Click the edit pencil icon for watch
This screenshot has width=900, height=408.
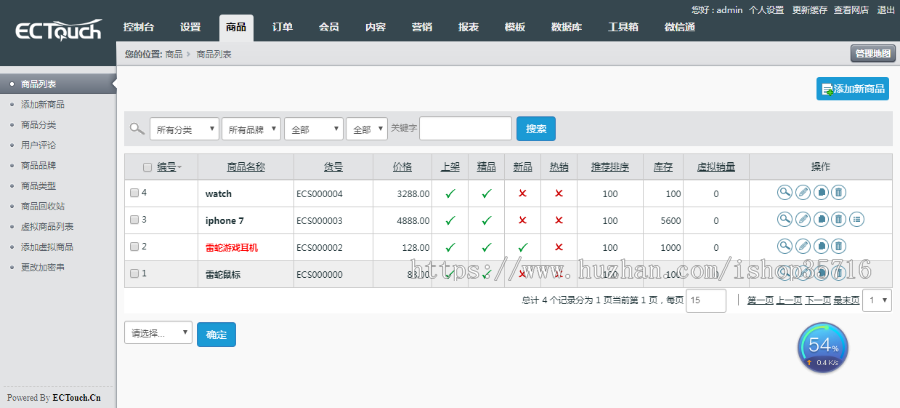[802, 193]
